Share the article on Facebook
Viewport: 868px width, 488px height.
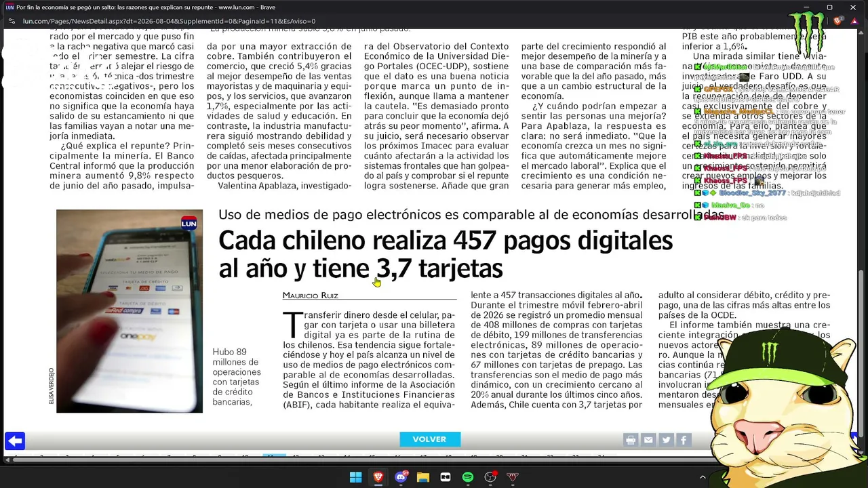(684, 440)
